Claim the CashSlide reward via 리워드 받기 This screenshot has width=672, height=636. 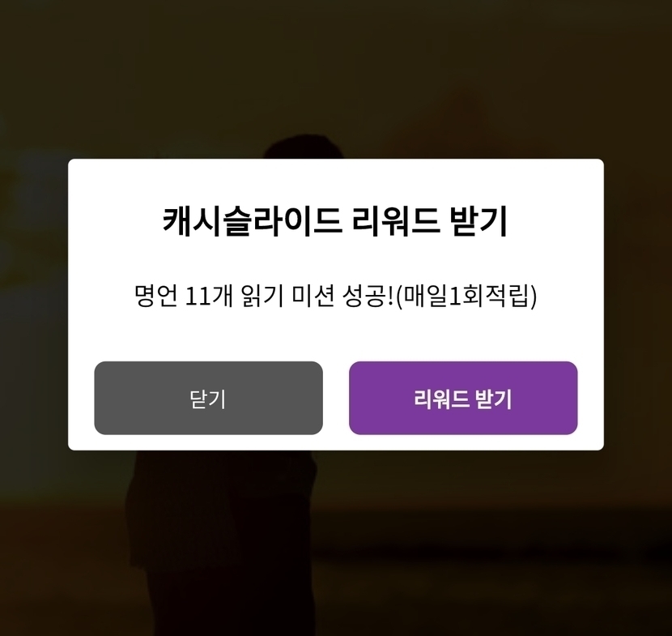pos(463,398)
